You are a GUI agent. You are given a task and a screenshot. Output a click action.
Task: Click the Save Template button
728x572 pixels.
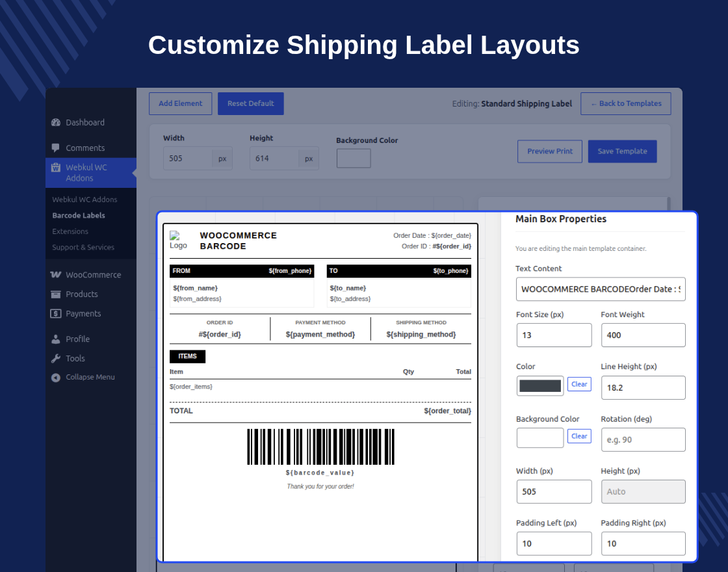(x=622, y=151)
